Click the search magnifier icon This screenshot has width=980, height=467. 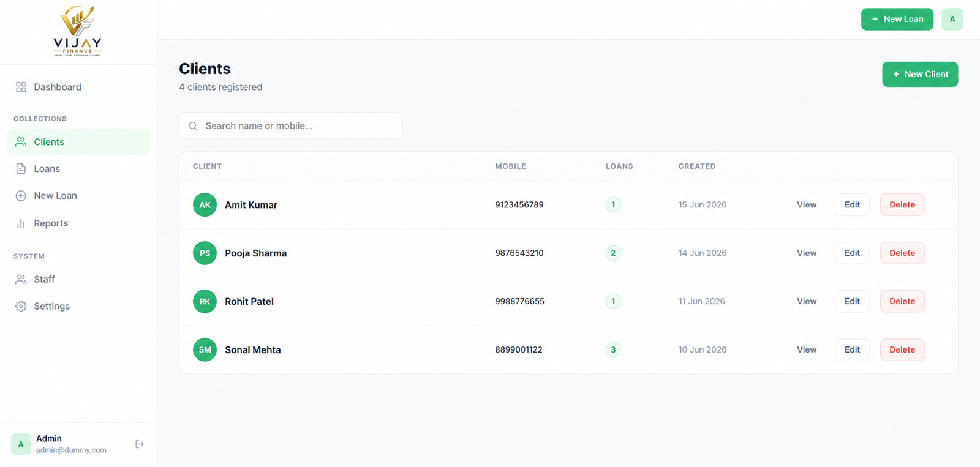[x=193, y=126]
